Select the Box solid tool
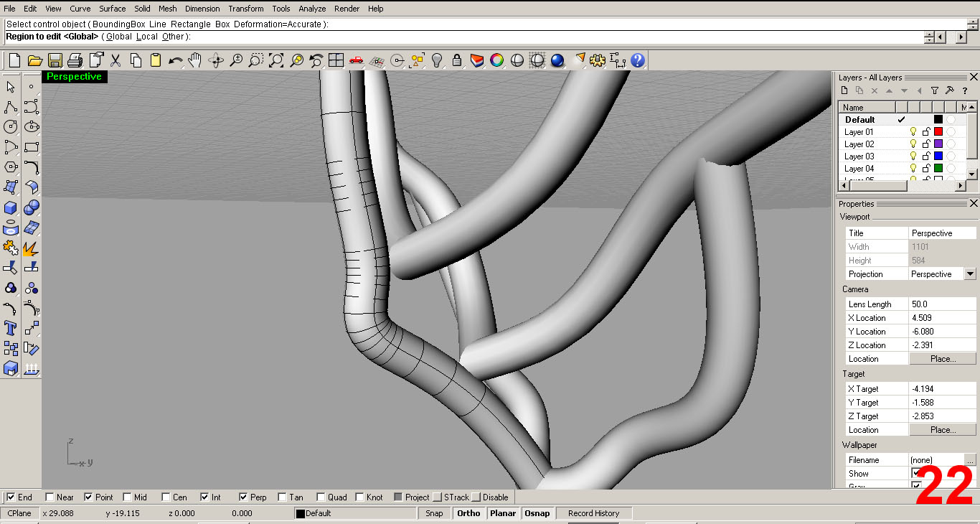 coord(11,207)
